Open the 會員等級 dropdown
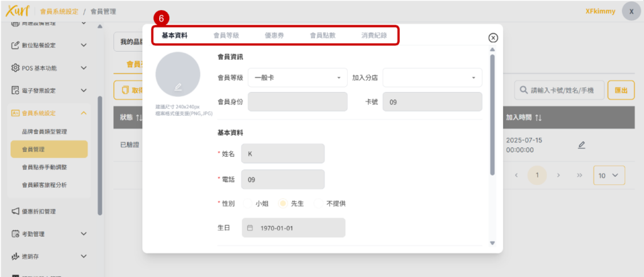This screenshot has height=277, width=644. (x=297, y=77)
